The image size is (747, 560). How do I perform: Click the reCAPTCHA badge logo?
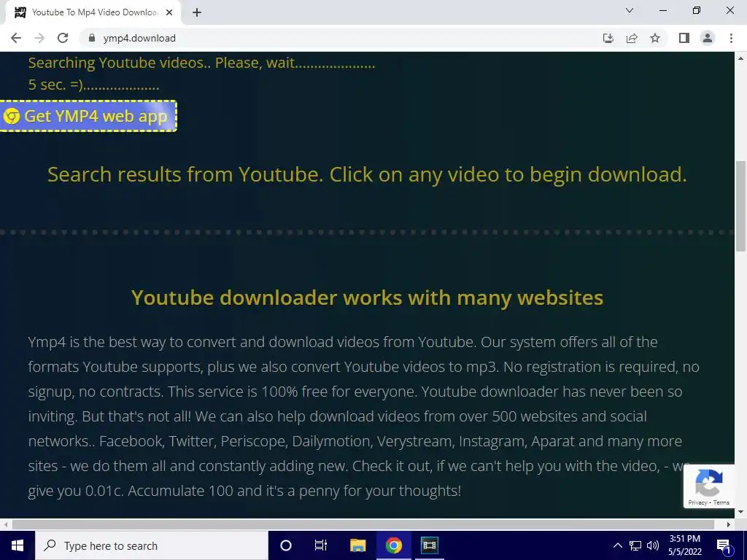pyautogui.click(x=709, y=483)
